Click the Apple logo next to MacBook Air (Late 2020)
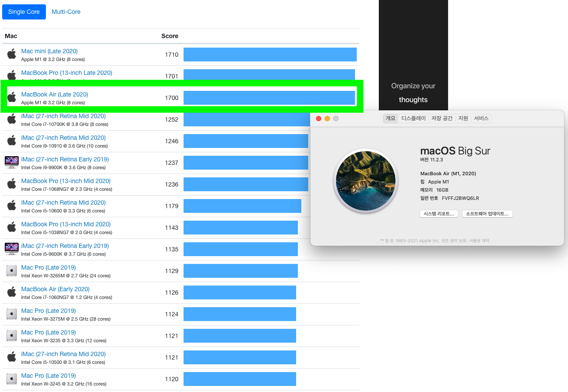Screen dimensions: 568x392 click(12, 97)
